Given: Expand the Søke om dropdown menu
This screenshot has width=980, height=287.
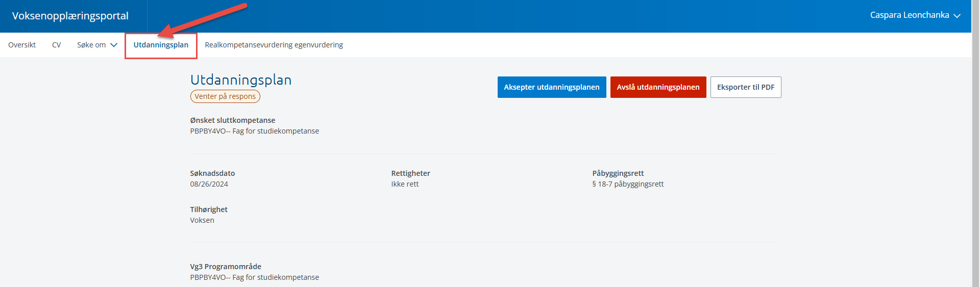Looking at the screenshot, I should tap(97, 45).
